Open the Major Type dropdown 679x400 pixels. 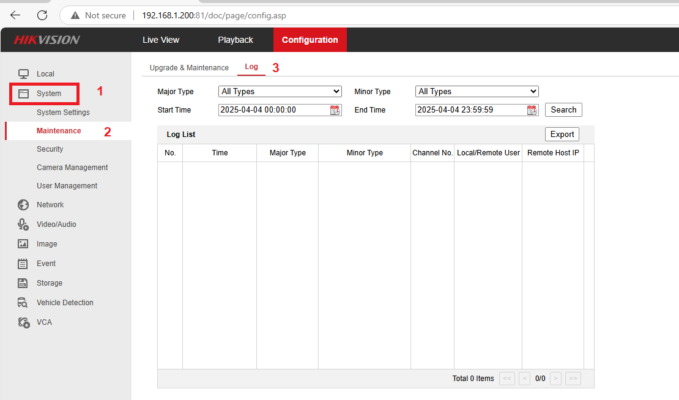[280, 91]
